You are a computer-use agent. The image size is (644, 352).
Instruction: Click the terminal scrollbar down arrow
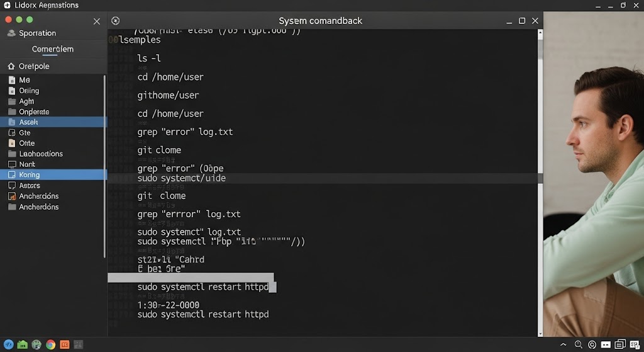click(540, 334)
